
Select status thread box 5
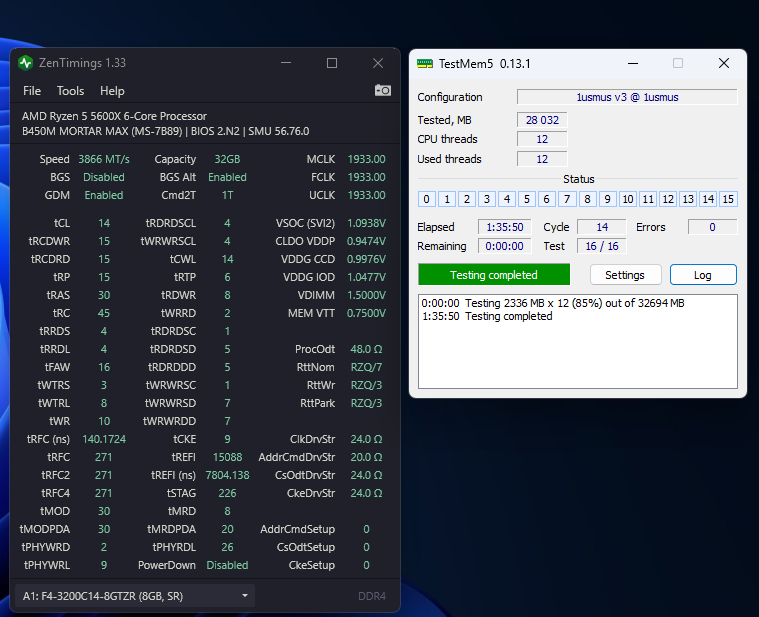[527, 199]
